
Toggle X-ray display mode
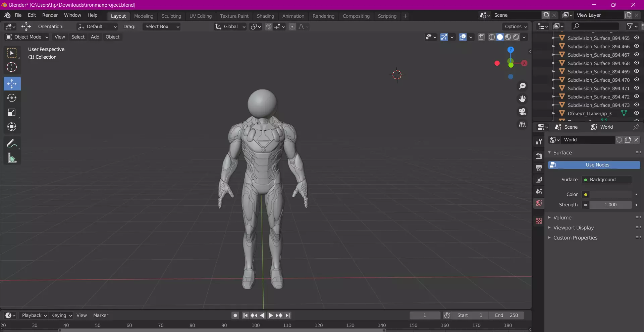click(x=481, y=37)
